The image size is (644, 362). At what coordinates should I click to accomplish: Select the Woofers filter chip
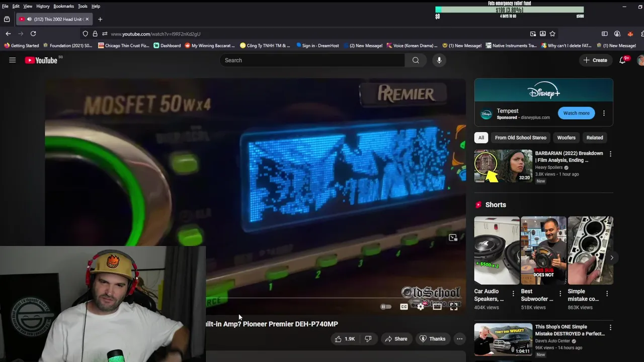tap(566, 138)
